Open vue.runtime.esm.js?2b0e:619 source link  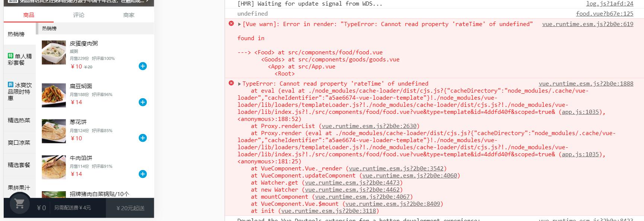point(588,24)
